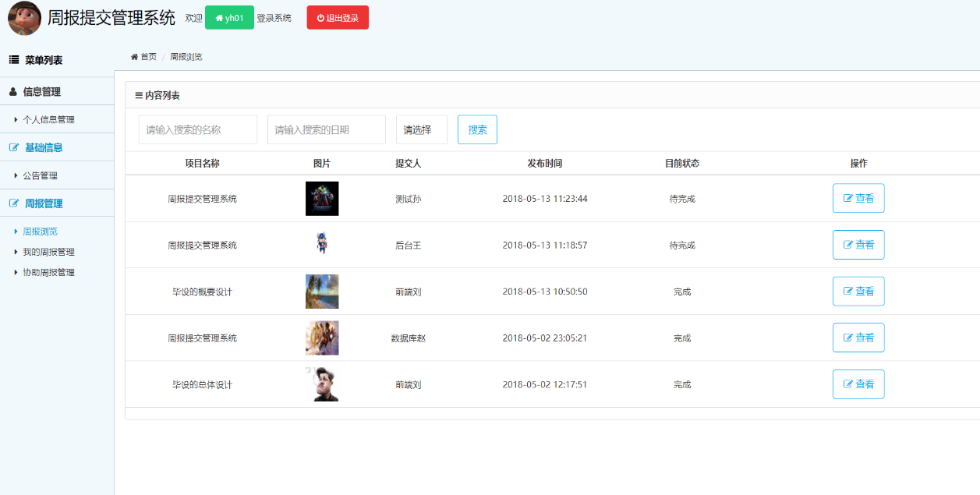This screenshot has height=495, width=980.
Task: Expand the 基础信息 menu section
Action: (57, 147)
